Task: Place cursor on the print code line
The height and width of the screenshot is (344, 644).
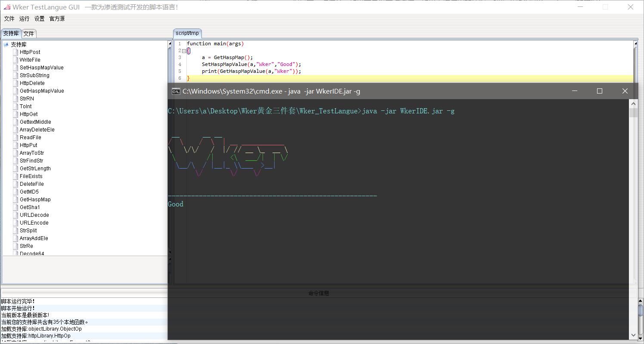Action: click(251, 71)
